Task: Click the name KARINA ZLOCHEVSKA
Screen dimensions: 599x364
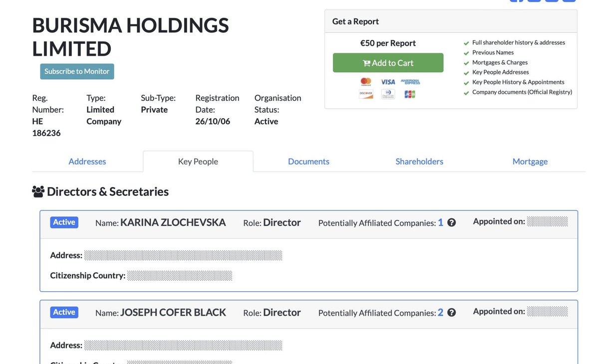Action: (x=173, y=222)
